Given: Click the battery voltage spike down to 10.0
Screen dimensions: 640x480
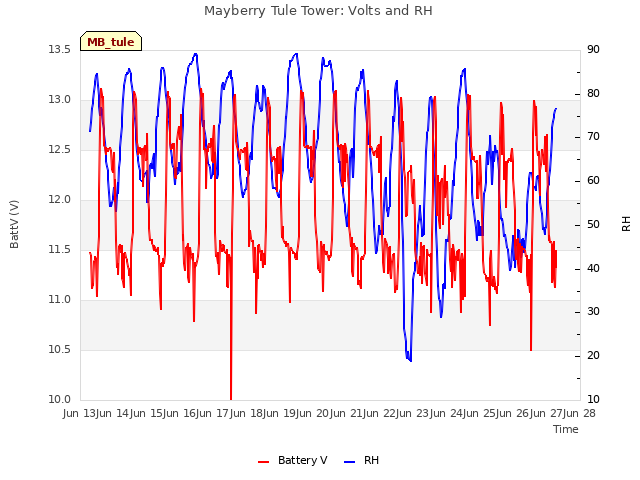Looking at the screenshot, I should coord(231,398).
